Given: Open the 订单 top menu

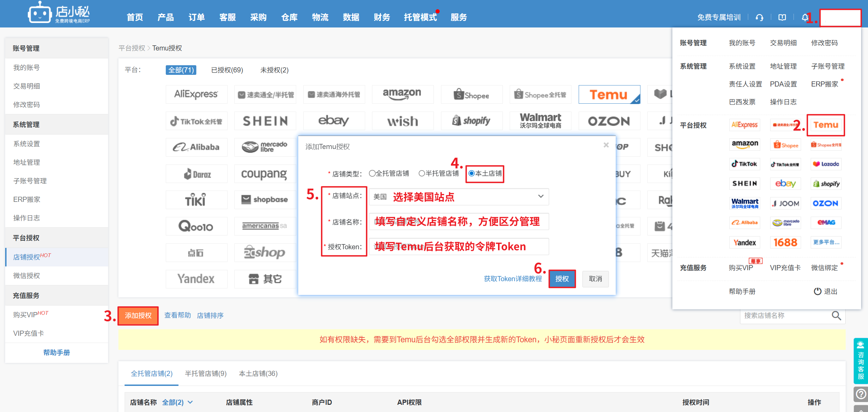Looking at the screenshot, I should click(196, 17).
